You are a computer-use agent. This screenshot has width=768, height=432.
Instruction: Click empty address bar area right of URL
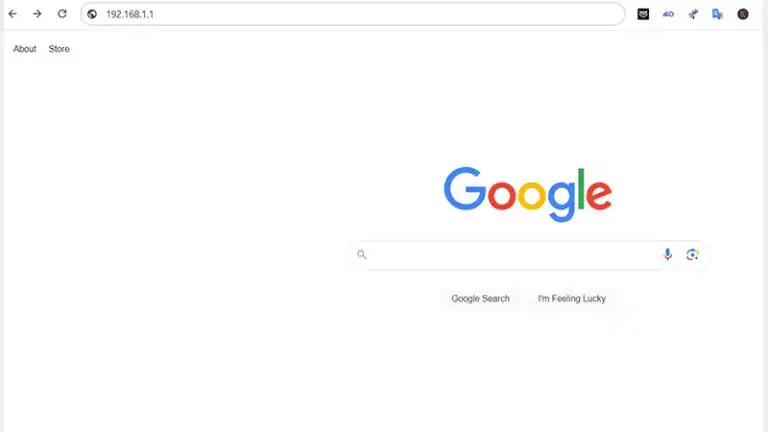coord(387,14)
